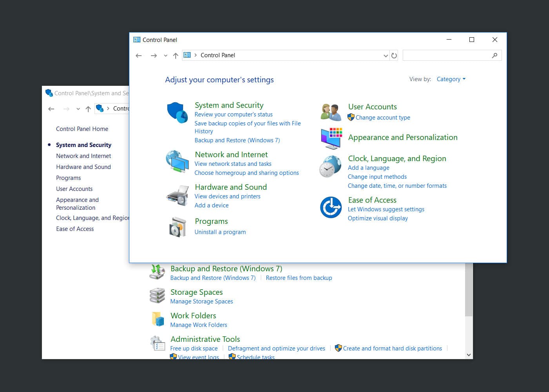The height and width of the screenshot is (392, 549).
Task: Click Uninstall a program link
Action: 220,232
